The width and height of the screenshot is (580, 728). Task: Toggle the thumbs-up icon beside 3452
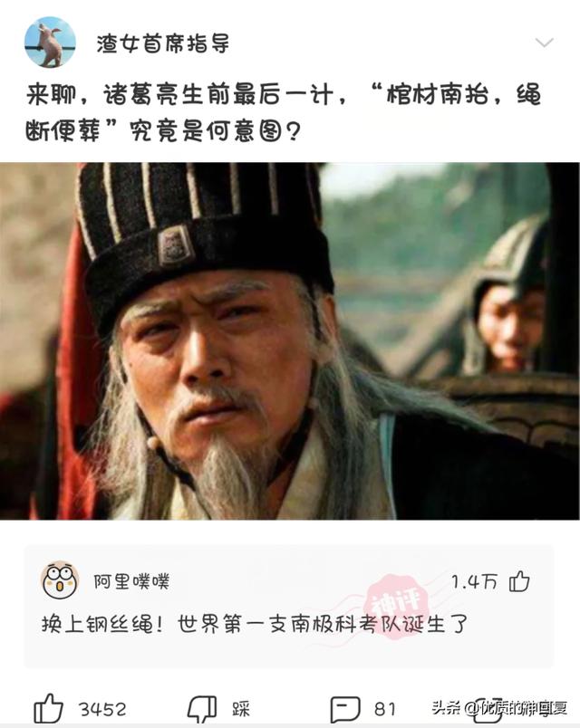48,709
